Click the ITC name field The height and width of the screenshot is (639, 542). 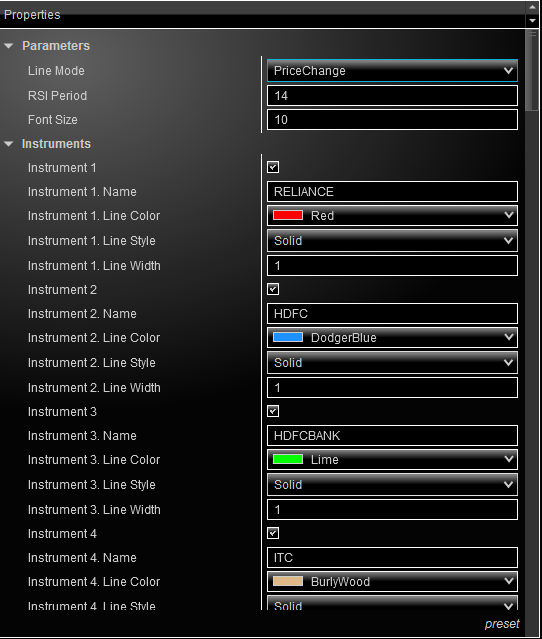pyautogui.click(x=392, y=557)
